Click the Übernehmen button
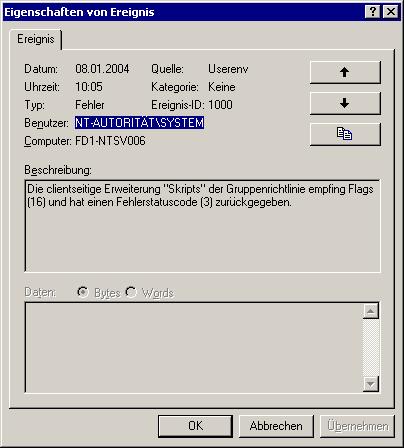Image resolution: width=404 pixels, height=448 pixels. (x=357, y=426)
